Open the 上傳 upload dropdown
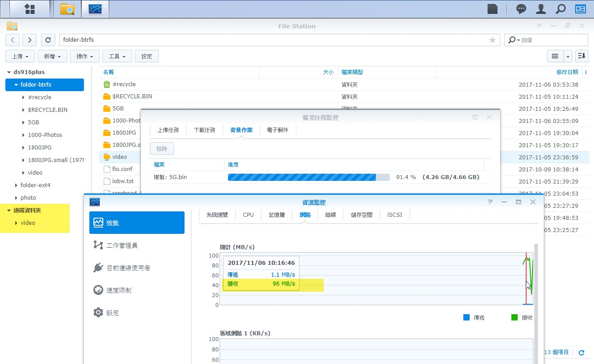This screenshot has height=364, width=594. pos(20,56)
